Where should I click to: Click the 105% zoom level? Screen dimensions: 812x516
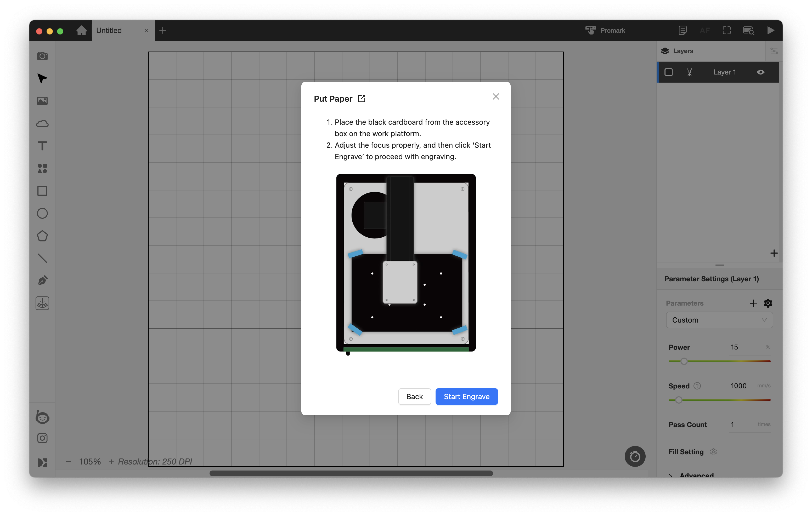point(90,461)
